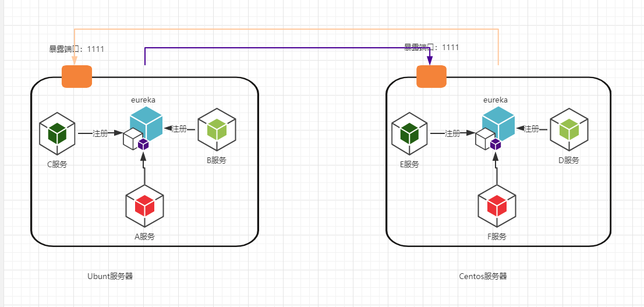
Task: Select the light green B服务 cube icon
Action: coord(217,128)
